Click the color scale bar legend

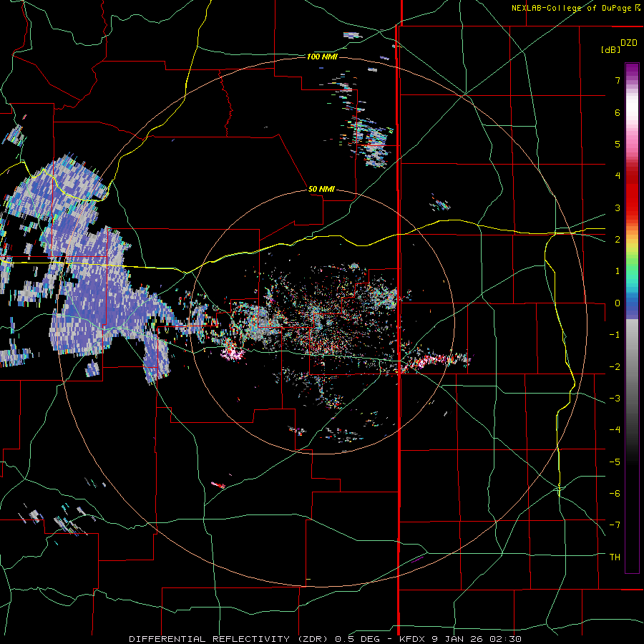click(x=632, y=318)
